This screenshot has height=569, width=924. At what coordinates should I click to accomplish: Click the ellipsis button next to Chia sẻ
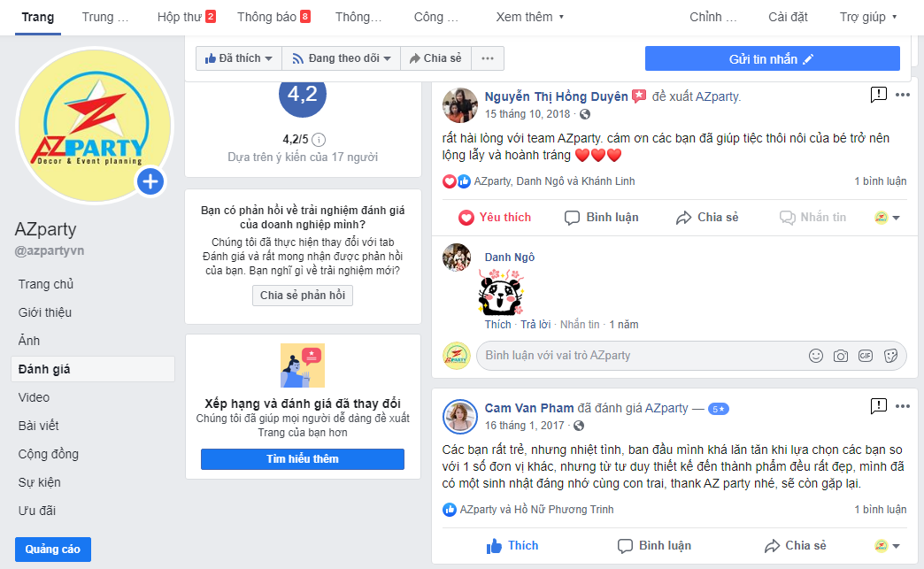[488, 58]
